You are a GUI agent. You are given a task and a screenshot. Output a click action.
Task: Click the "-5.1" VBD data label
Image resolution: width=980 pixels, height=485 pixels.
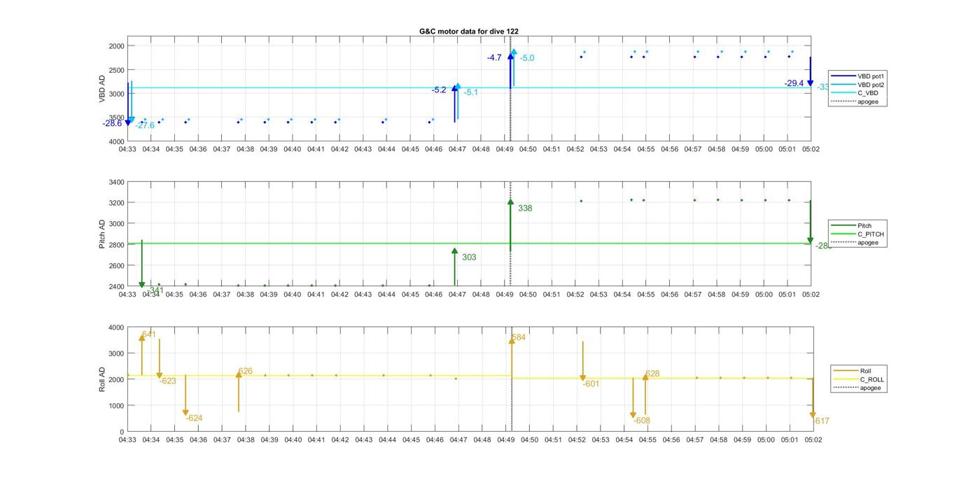pyautogui.click(x=471, y=92)
